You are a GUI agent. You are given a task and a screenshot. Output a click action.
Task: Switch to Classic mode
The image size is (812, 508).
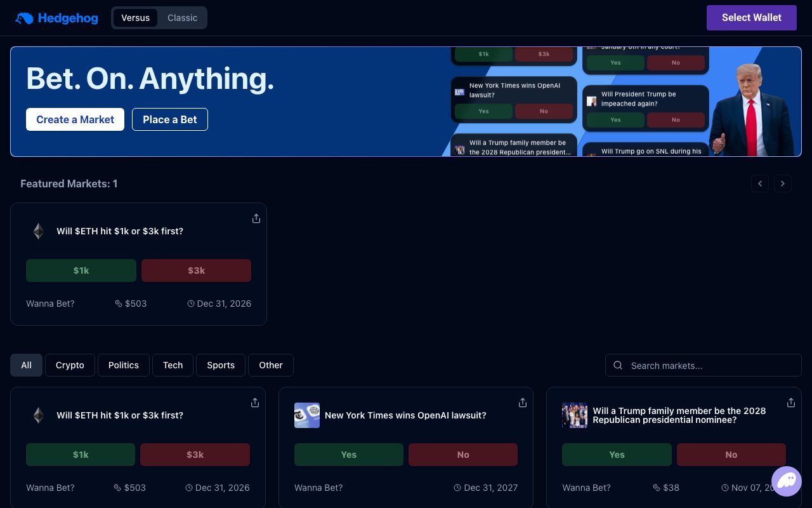click(x=182, y=18)
